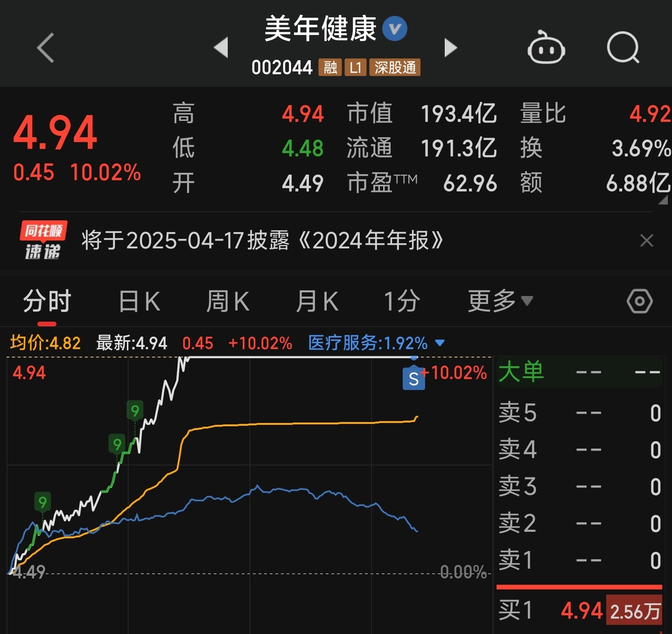Tap the 融 margin trading tag
The image size is (672, 634).
click(330, 68)
